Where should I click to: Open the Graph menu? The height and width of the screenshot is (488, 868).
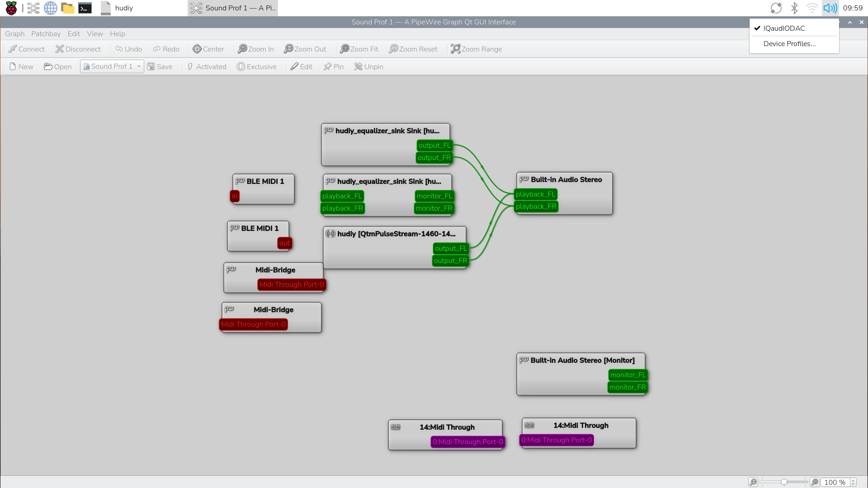(14, 34)
